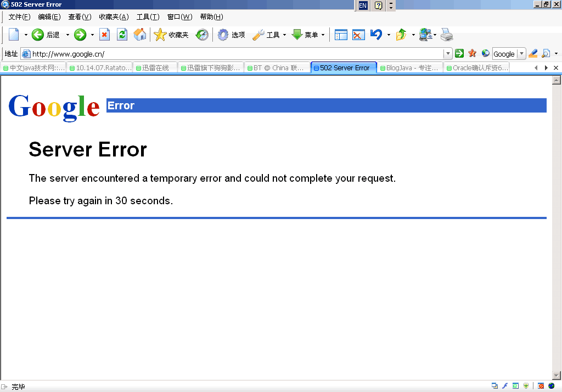This screenshot has height=392, width=562.
Task: Click the new blank page icon
Action: click(14, 35)
